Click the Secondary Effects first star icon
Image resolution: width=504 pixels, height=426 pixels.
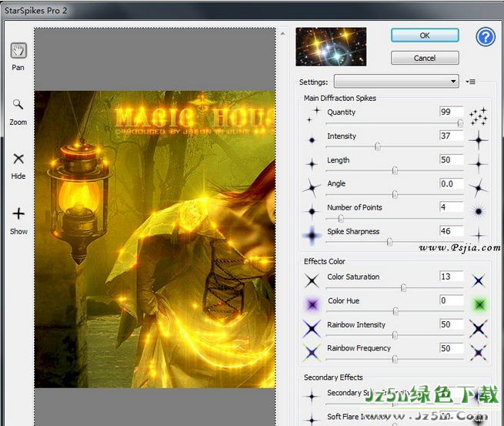tap(312, 397)
